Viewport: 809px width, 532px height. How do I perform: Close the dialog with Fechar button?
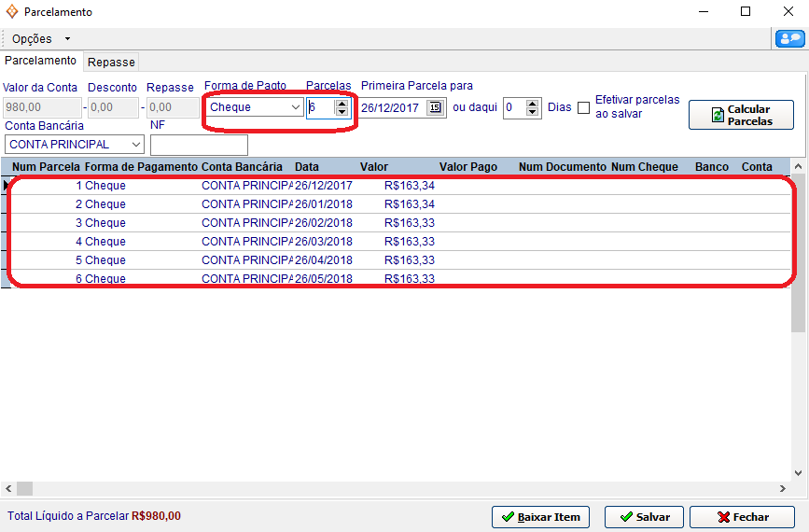pos(743,516)
